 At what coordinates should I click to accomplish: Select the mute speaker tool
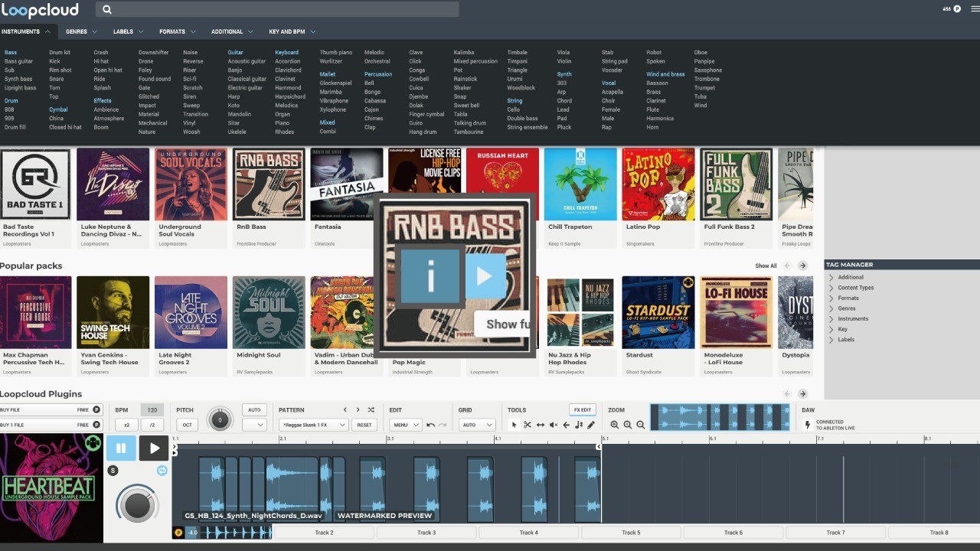[554, 425]
